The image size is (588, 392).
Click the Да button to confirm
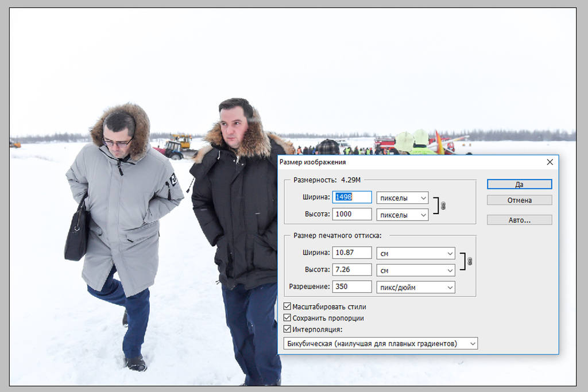click(x=519, y=184)
